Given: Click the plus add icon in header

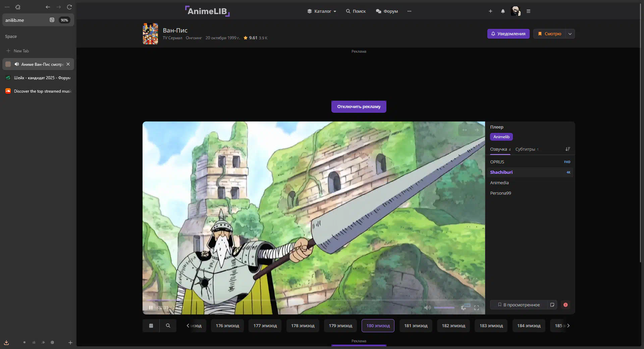Looking at the screenshot, I should pyautogui.click(x=490, y=11).
